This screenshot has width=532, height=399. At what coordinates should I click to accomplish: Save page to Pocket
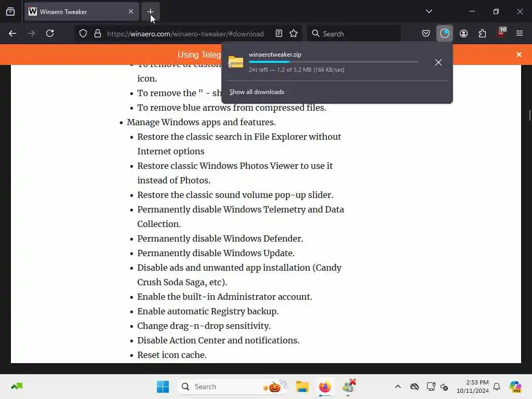coord(426,33)
